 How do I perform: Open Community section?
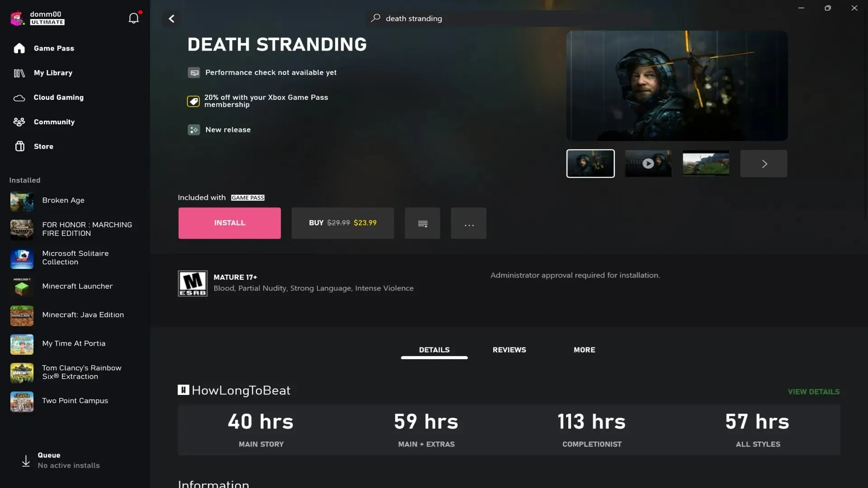pyautogui.click(x=54, y=122)
